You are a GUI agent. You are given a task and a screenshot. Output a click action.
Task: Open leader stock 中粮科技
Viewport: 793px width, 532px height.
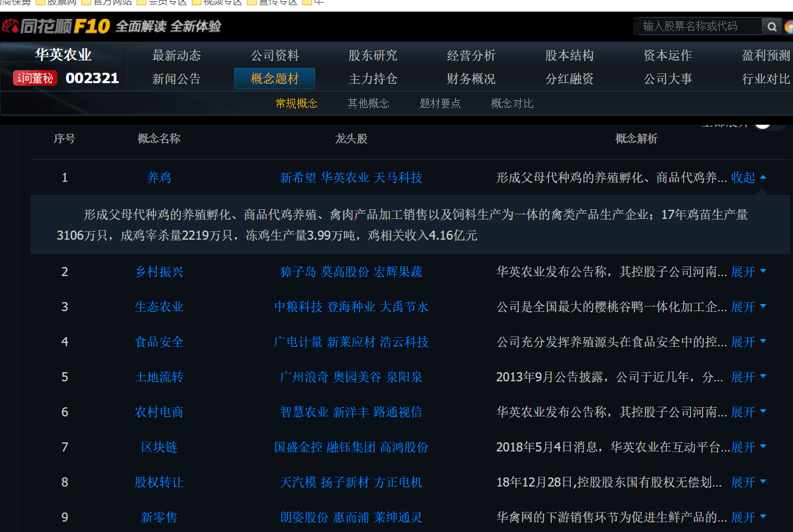click(298, 307)
